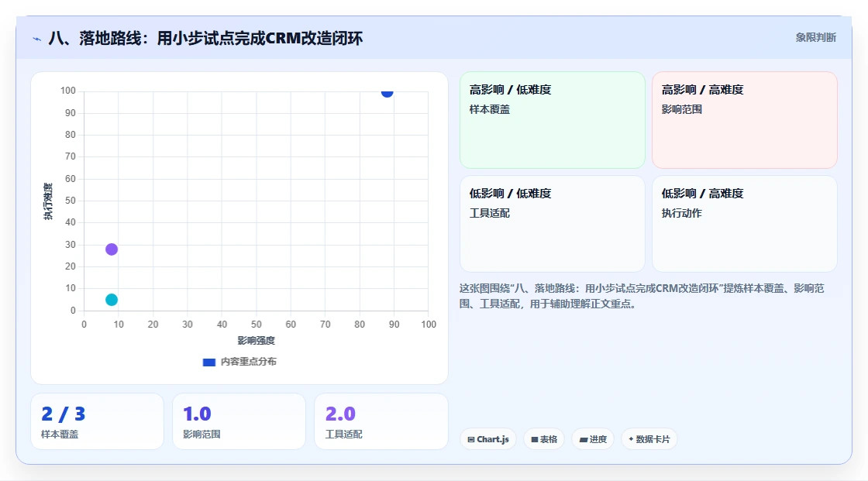Viewport: 868px width, 481px height.
Task: Select the 低影响 / 高难度 quadrant card
Action: (745, 224)
